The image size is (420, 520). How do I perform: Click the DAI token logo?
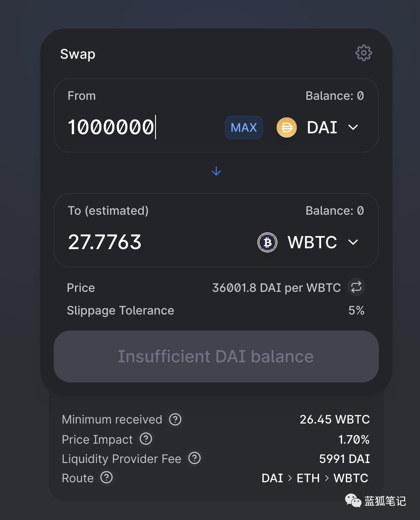[x=287, y=127]
